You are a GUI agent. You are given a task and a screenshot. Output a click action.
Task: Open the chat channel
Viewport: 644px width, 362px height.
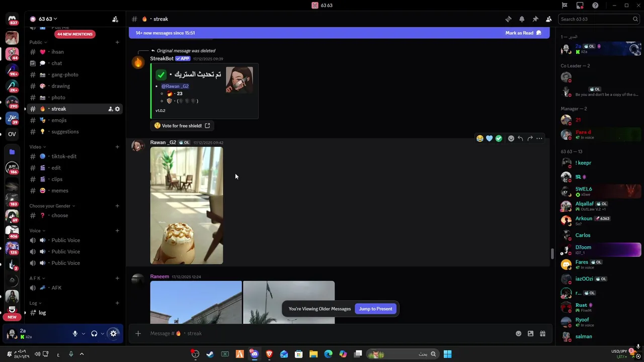point(74,63)
